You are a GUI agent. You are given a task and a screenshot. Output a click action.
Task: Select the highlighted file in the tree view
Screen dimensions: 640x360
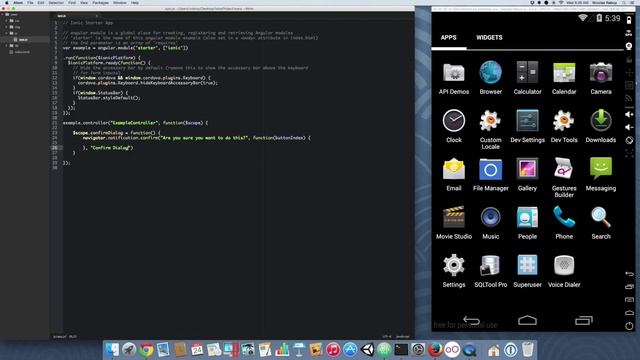pyautogui.click(x=24, y=40)
